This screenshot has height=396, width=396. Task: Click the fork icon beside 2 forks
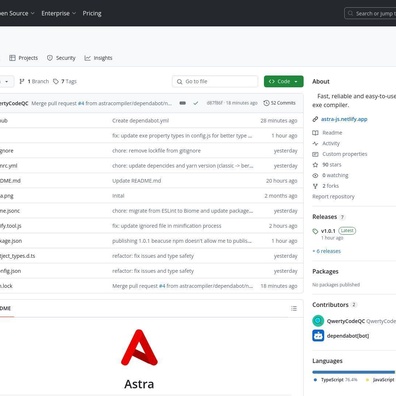point(315,186)
